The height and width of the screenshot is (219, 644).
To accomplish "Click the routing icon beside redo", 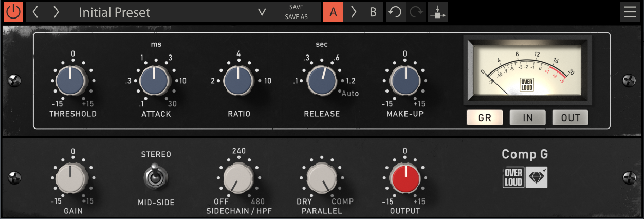I will click(x=437, y=12).
